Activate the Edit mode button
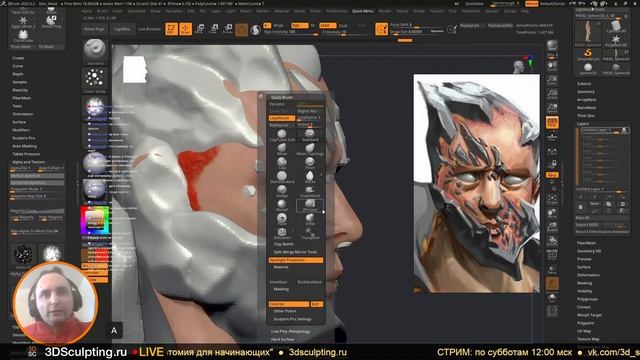 point(171,29)
